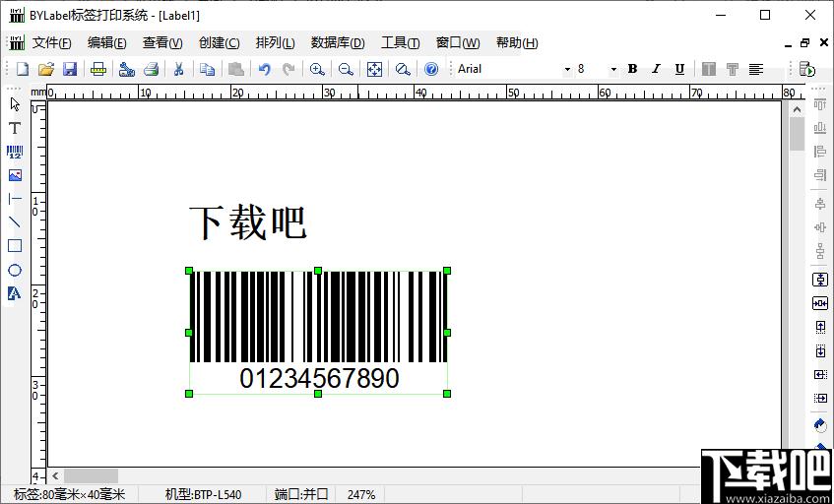
Task: Toggle the filled-block T text style
Action: pos(709,69)
